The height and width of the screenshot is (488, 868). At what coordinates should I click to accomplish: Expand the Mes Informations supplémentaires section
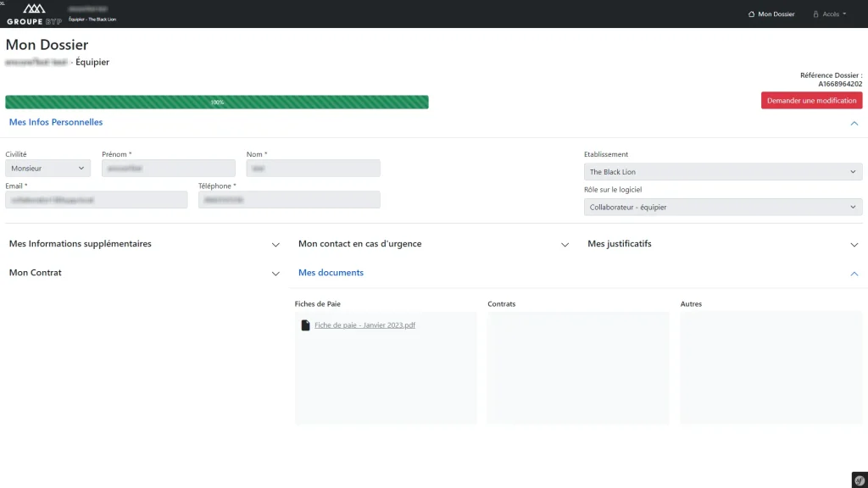275,244
